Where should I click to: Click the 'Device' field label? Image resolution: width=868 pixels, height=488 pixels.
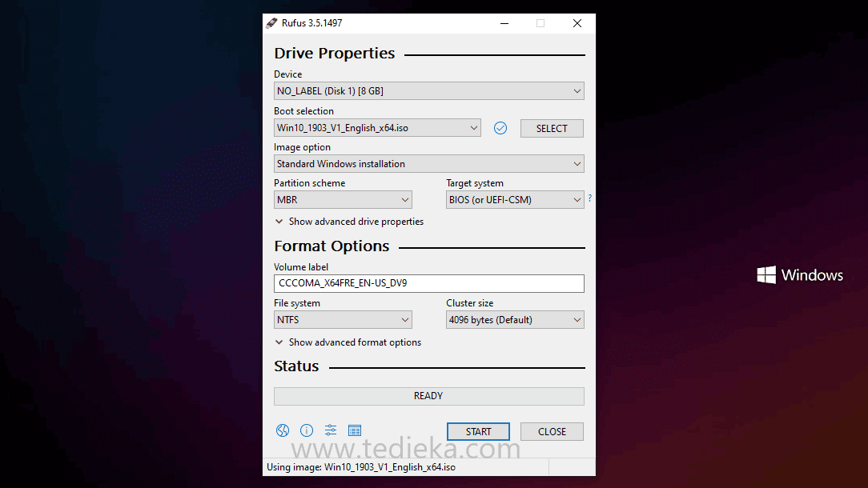click(287, 74)
